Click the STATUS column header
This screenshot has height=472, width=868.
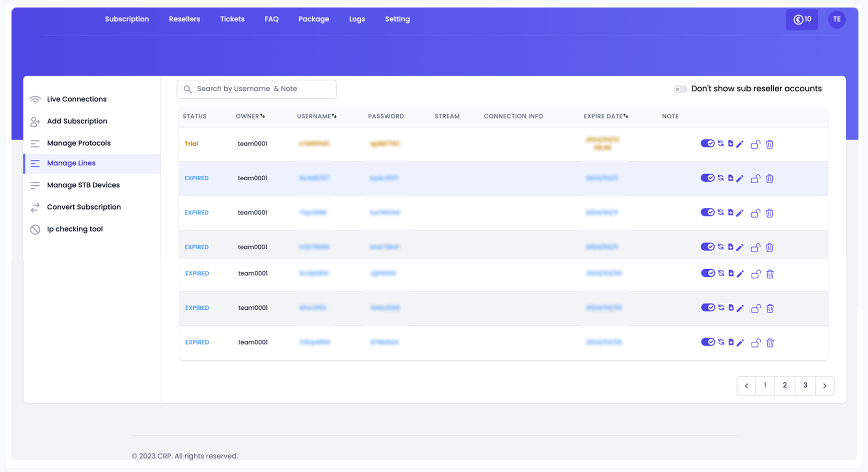coord(195,116)
